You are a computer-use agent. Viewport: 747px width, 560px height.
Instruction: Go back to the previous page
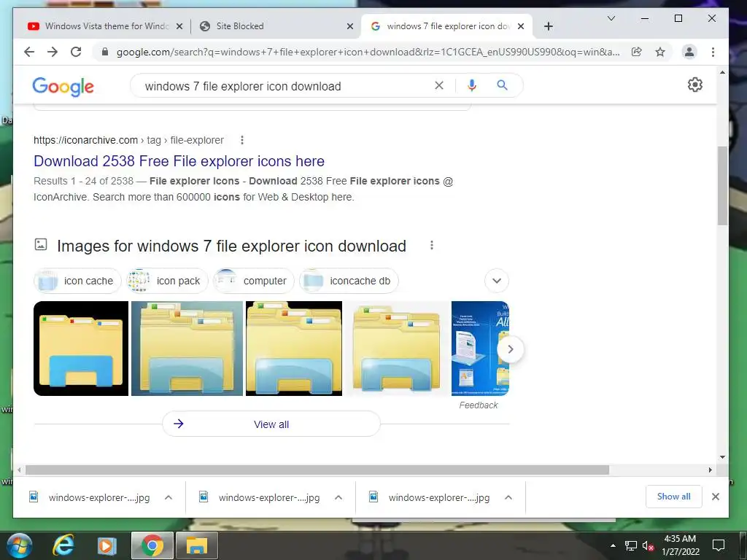[29, 52]
